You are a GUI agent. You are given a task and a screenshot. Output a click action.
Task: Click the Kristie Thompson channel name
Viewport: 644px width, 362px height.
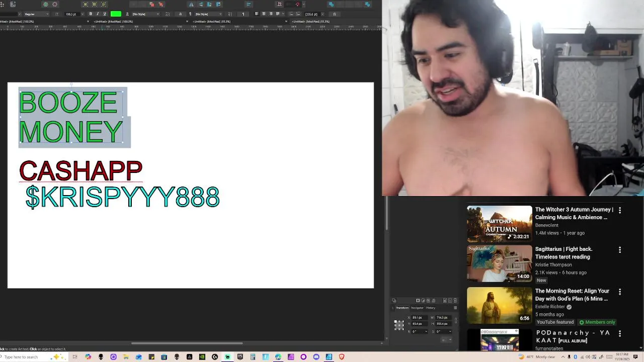point(553,264)
